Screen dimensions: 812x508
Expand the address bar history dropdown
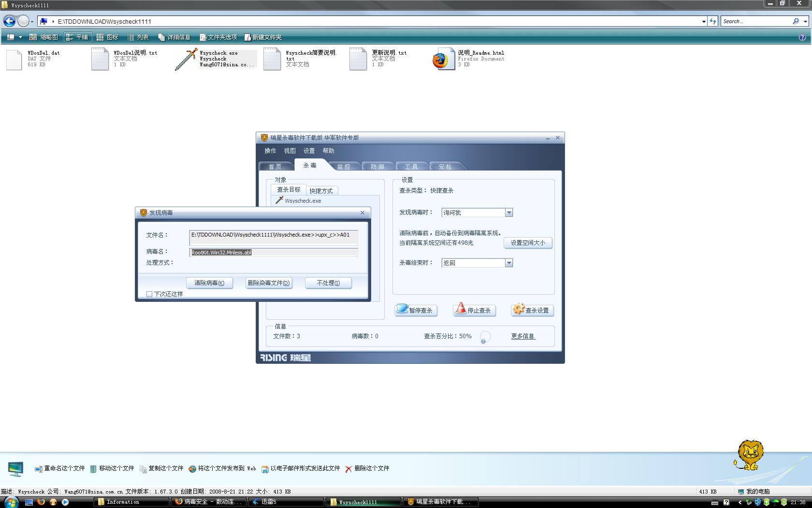point(704,21)
